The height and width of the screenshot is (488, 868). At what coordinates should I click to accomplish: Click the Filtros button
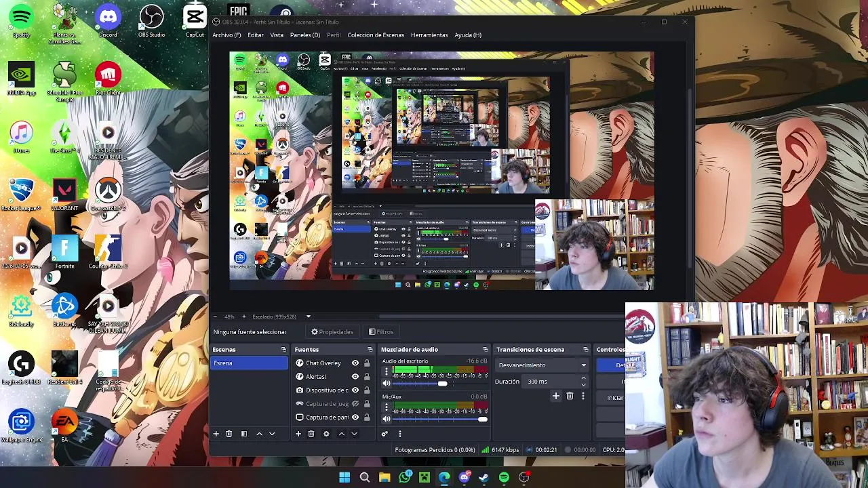tap(381, 332)
